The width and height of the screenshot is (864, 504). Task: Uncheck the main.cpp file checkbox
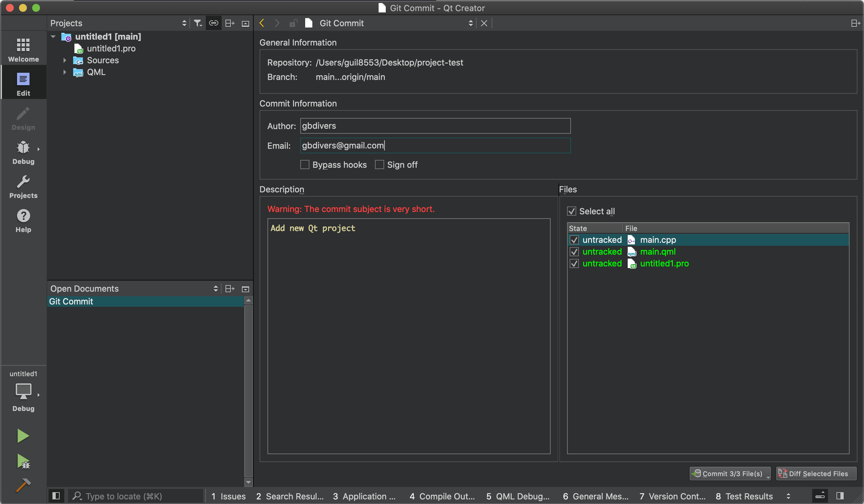click(574, 240)
